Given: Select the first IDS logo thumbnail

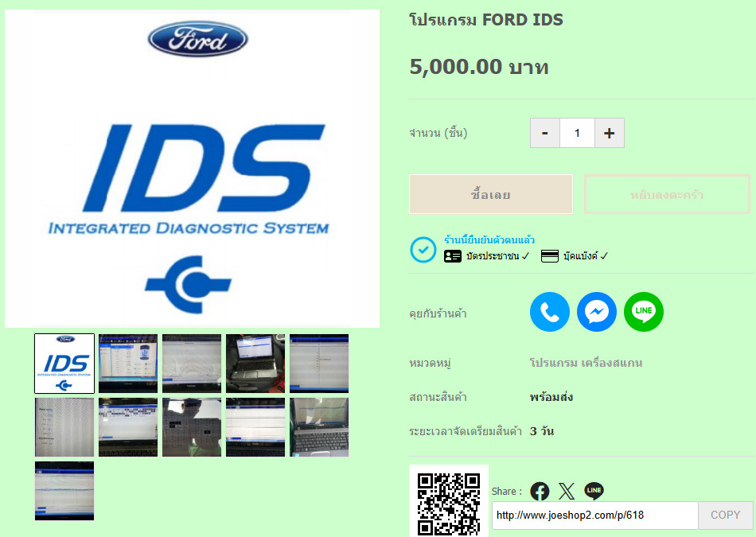Looking at the screenshot, I should pyautogui.click(x=64, y=364).
